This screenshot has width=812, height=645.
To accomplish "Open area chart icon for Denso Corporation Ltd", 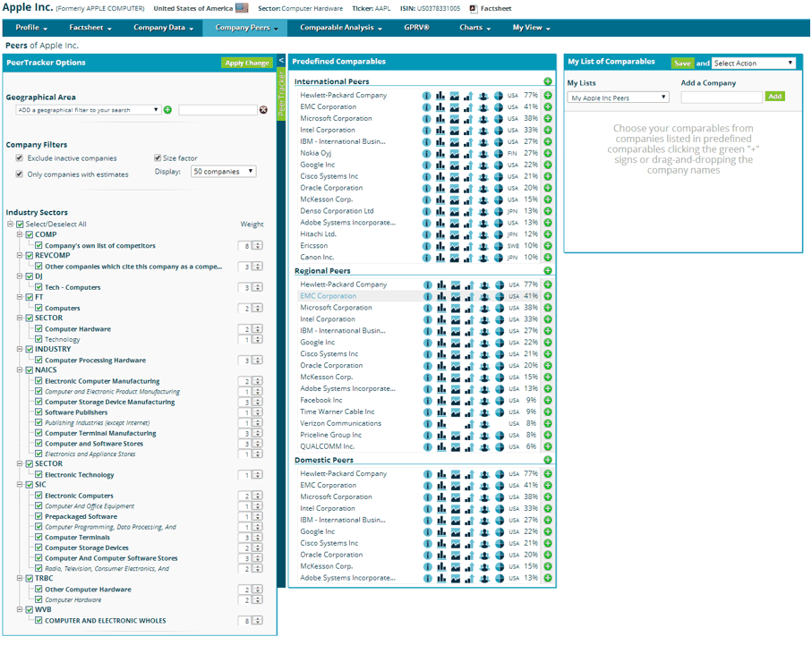I will click(454, 211).
